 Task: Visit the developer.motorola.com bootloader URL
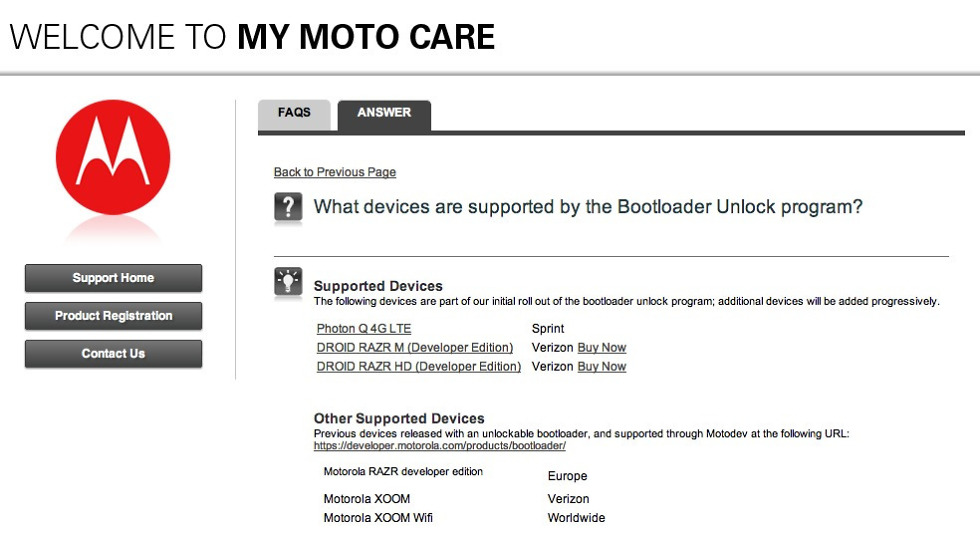tap(440, 446)
